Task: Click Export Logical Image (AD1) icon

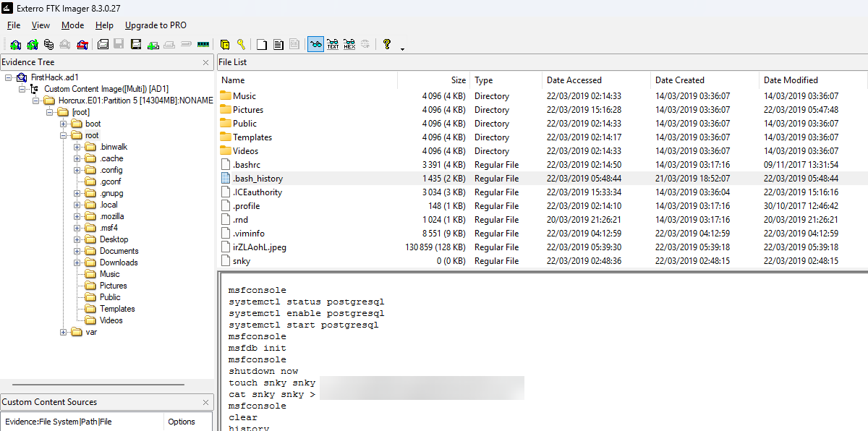Action: coord(136,44)
